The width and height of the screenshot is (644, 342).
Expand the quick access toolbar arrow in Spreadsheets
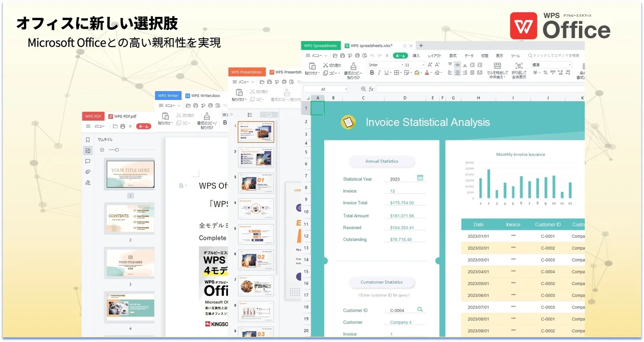pos(387,56)
